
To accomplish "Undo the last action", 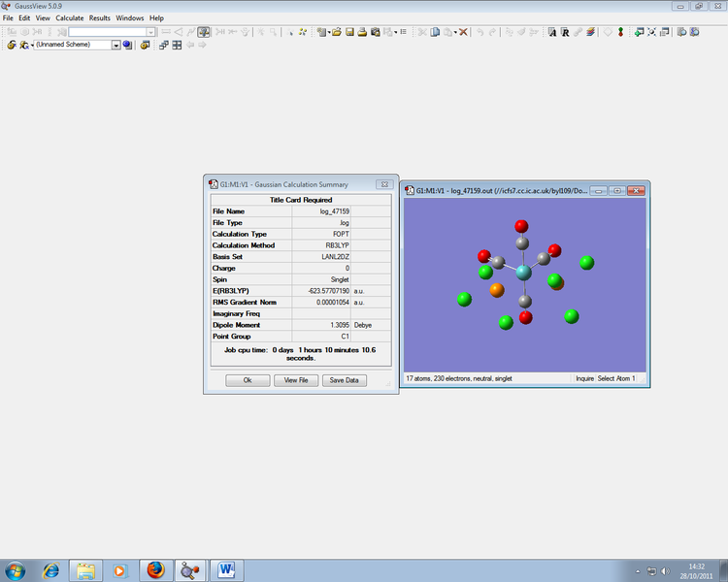I will click(x=480, y=32).
